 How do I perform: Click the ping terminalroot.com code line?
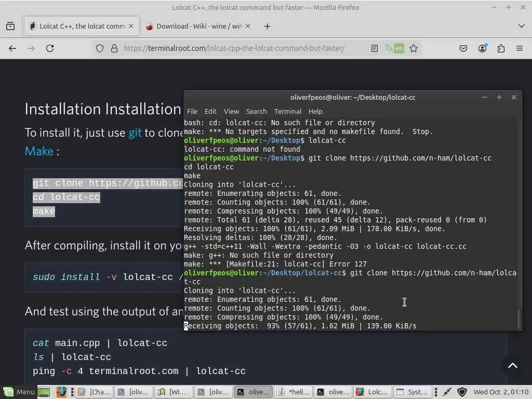pyautogui.click(x=139, y=371)
